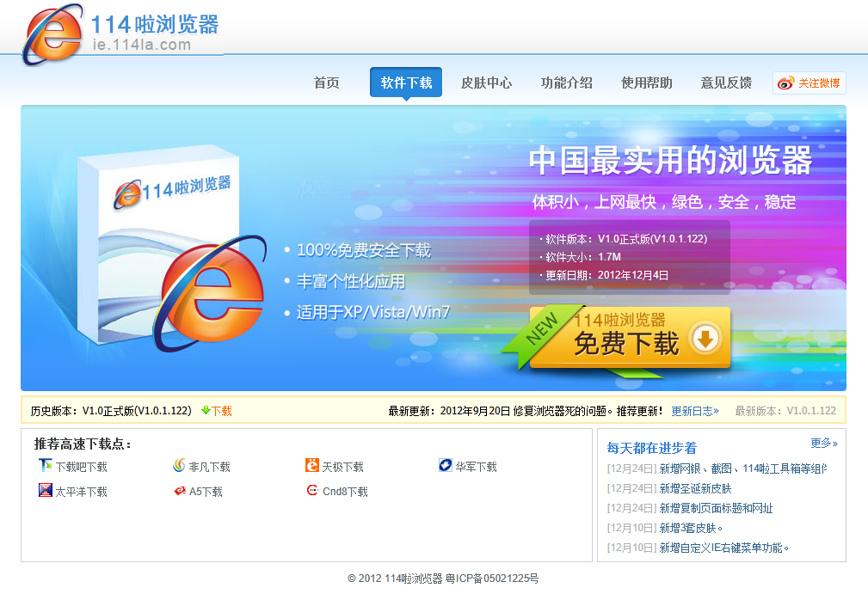Open the 新增圣诞新皮肤 news item

point(695,488)
